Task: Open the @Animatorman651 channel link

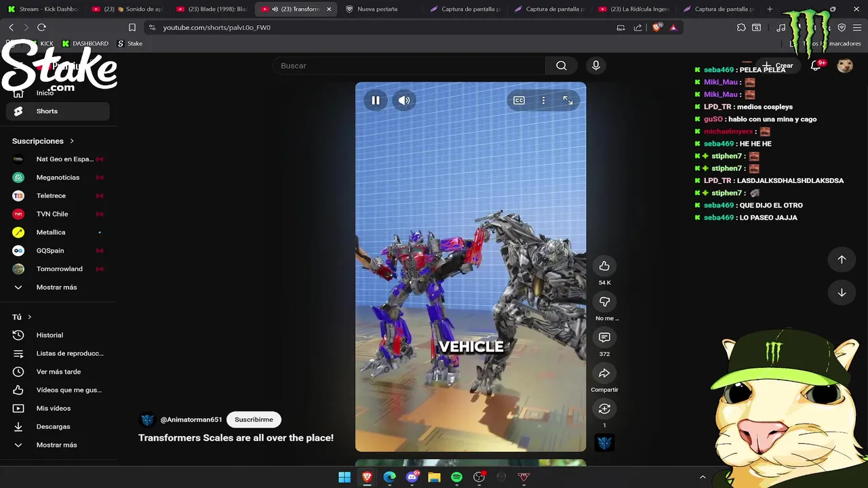Action: click(x=191, y=420)
